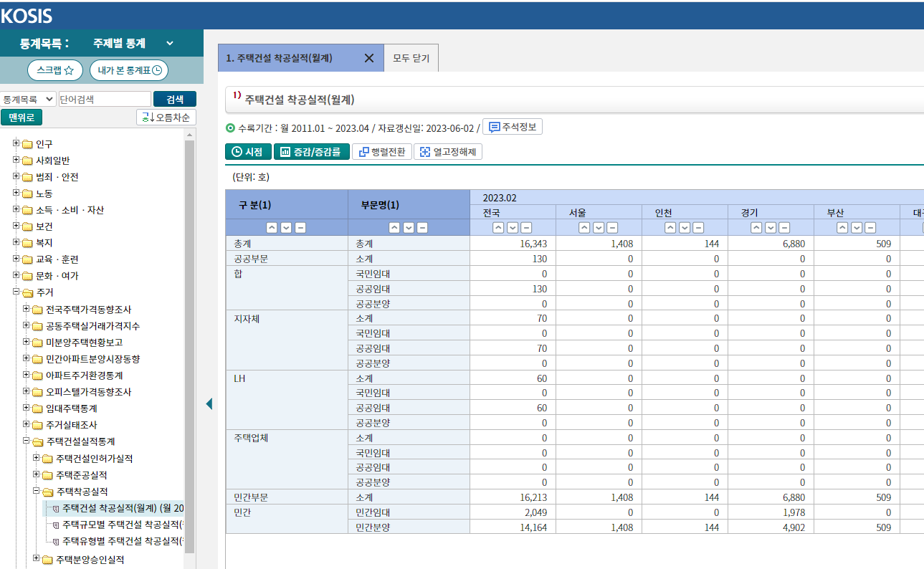Sort the 부산 column ascending
The height and width of the screenshot is (569, 924).
(x=842, y=228)
